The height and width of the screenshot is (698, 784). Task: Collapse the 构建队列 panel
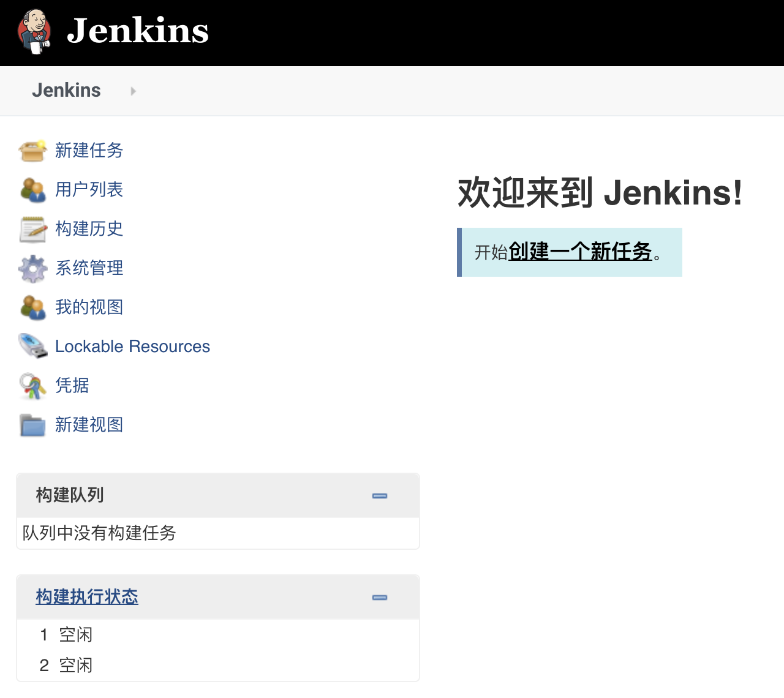pos(380,496)
